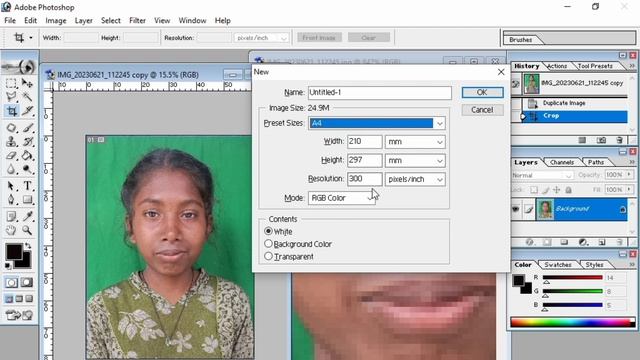
Task: Swap foreground and background colors arrow
Action: pyautogui.click(x=28, y=246)
